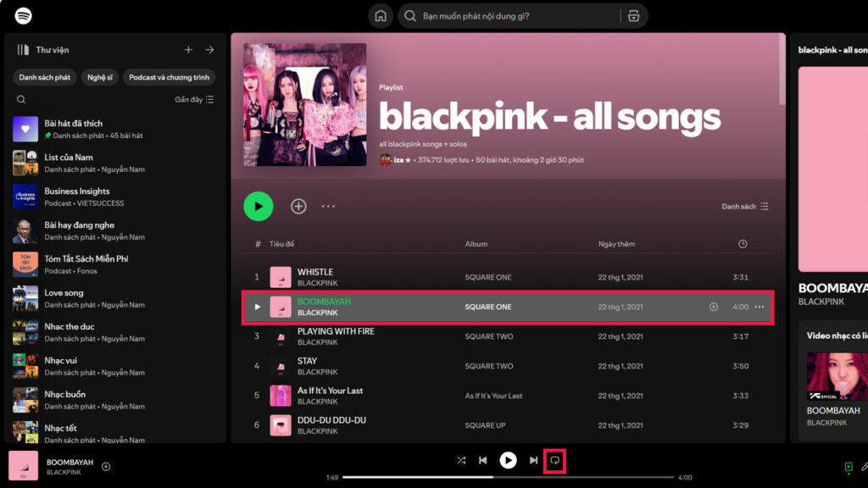Open the iza profile link

pyautogui.click(x=398, y=160)
